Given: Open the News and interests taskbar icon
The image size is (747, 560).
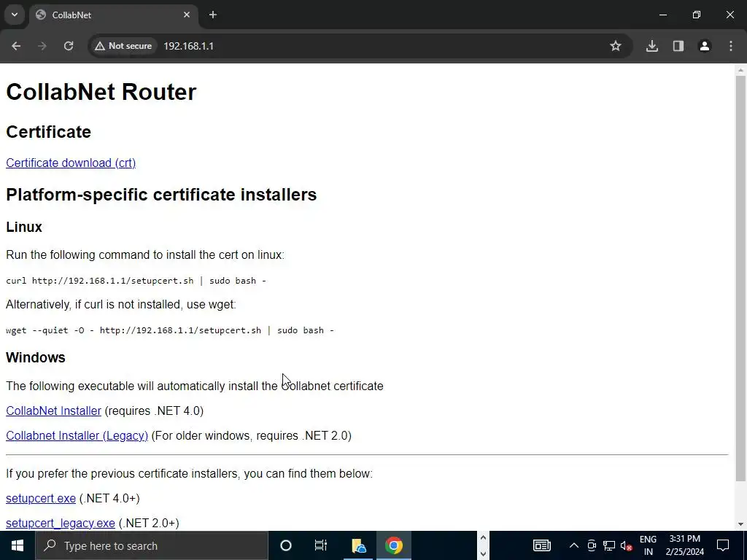Looking at the screenshot, I should 542,545.
